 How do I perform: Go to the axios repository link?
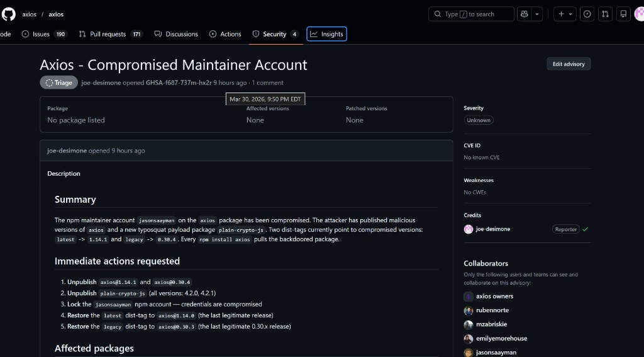click(x=56, y=14)
